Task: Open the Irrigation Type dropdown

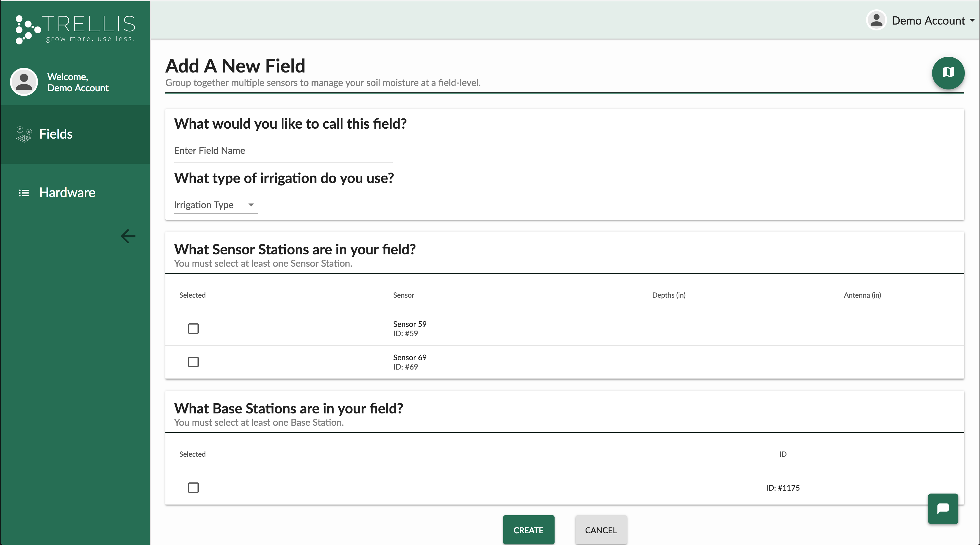Action: (215, 205)
